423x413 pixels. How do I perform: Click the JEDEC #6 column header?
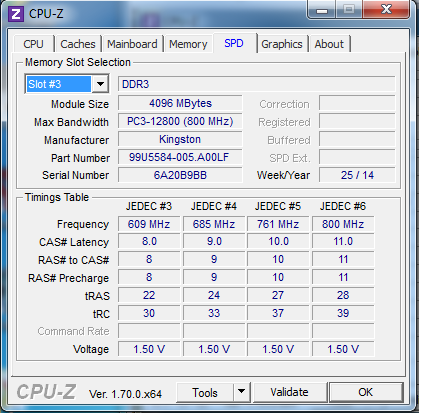(x=343, y=206)
